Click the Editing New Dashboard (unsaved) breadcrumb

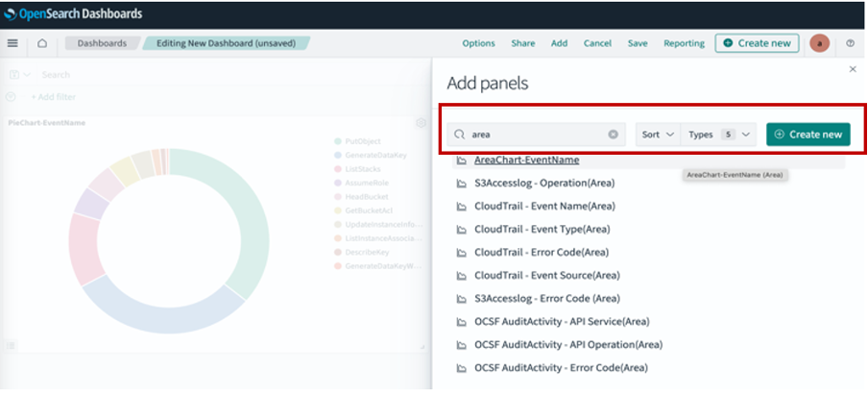click(226, 43)
